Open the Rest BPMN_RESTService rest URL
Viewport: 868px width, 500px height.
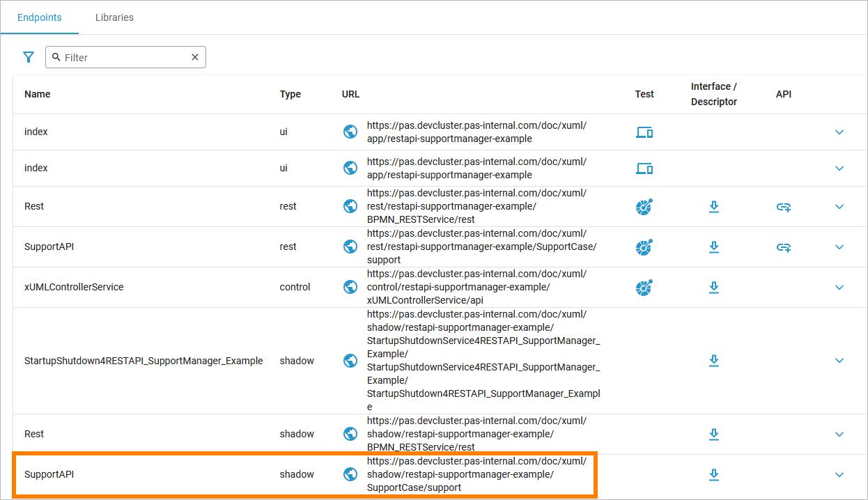point(476,206)
